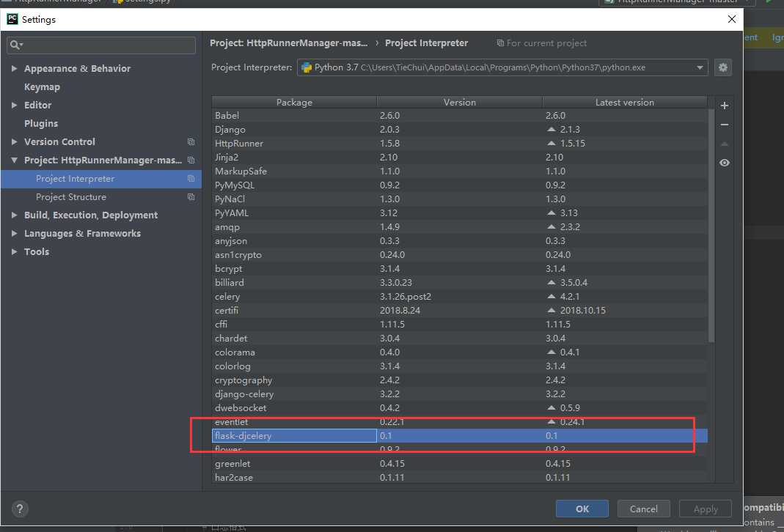This screenshot has height=532, width=784.
Task: Open the Keymap settings page
Action: 42,87
